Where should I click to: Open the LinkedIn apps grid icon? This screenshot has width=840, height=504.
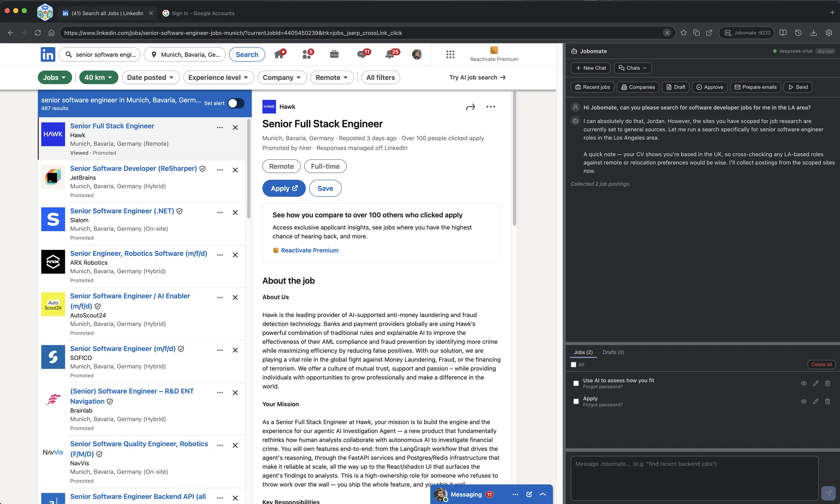click(x=450, y=55)
